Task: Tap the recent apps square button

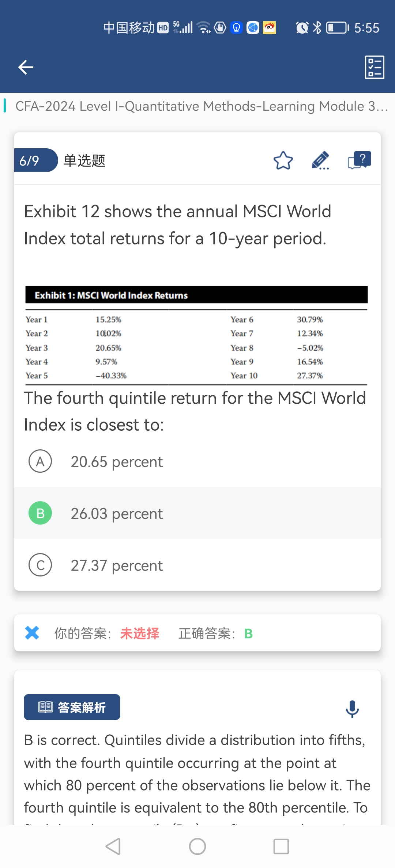Action: coord(281,846)
